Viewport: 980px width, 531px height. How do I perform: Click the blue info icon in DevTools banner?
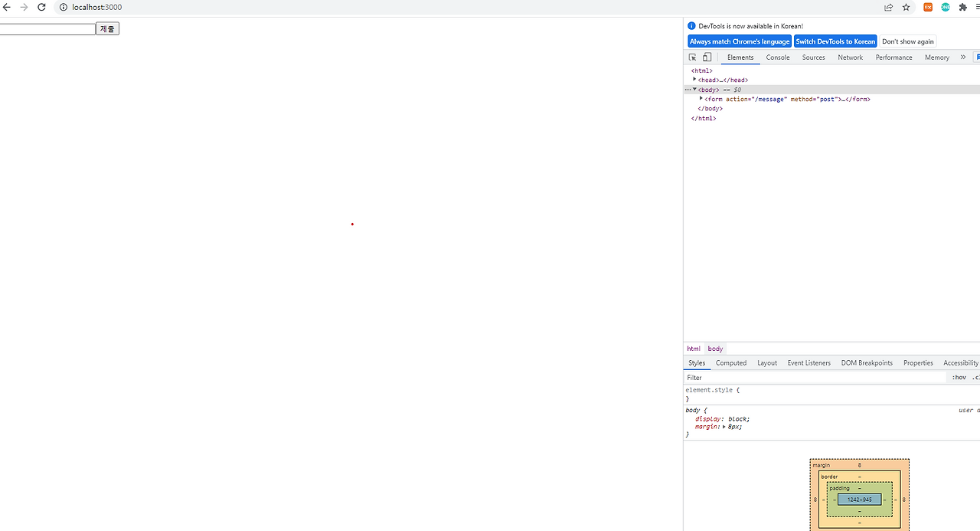pos(692,26)
